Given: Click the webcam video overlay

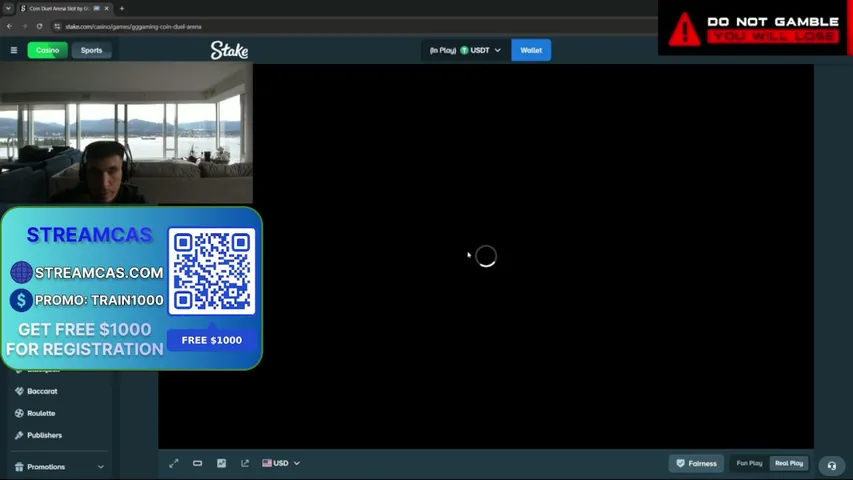Looking at the screenshot, I should [x=126, y=133].
